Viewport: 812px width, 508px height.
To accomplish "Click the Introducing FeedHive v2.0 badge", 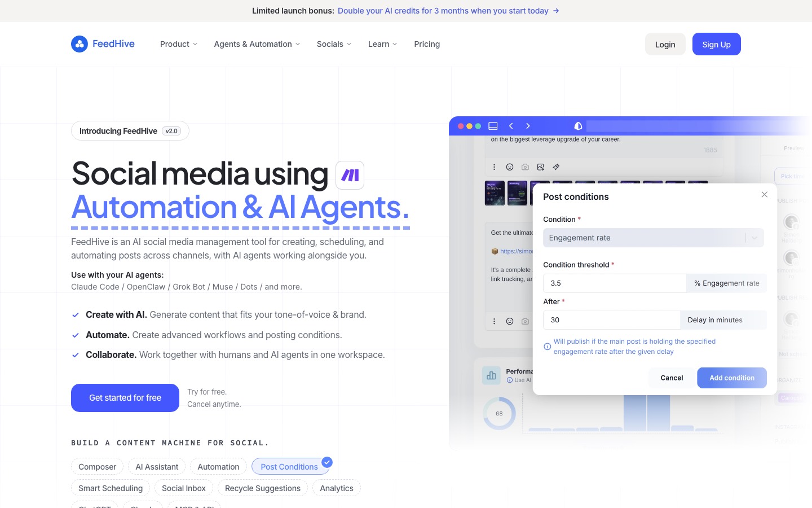I will coord(130,131).
